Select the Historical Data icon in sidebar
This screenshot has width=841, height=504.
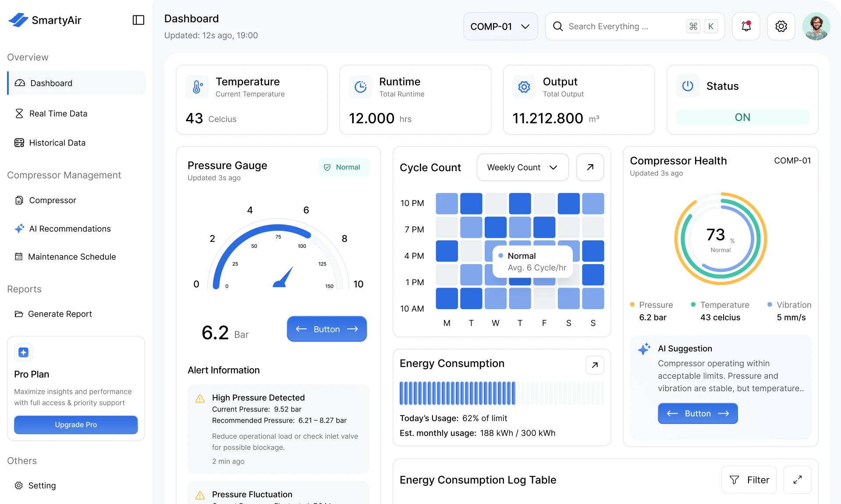(19, 142)
